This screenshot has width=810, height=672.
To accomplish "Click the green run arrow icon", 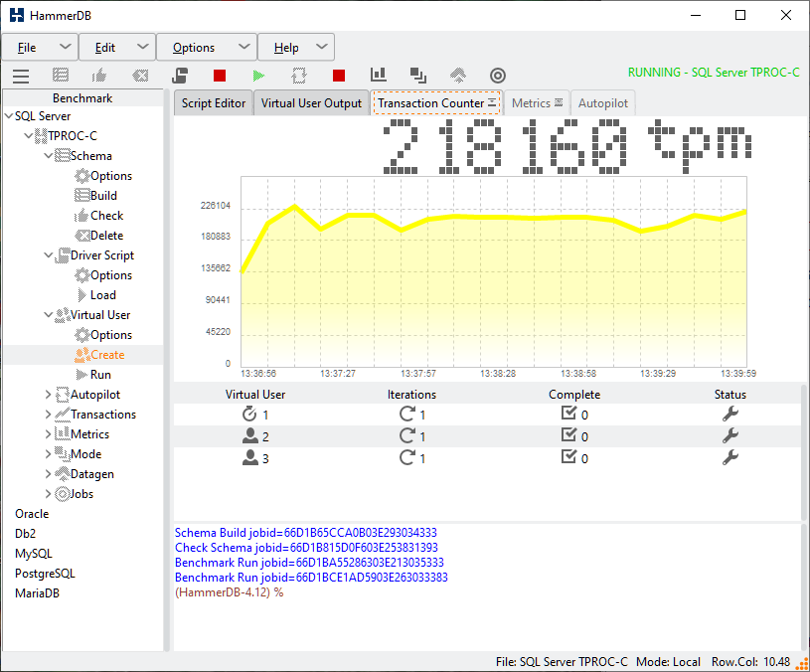I will (x=258, y=76).
